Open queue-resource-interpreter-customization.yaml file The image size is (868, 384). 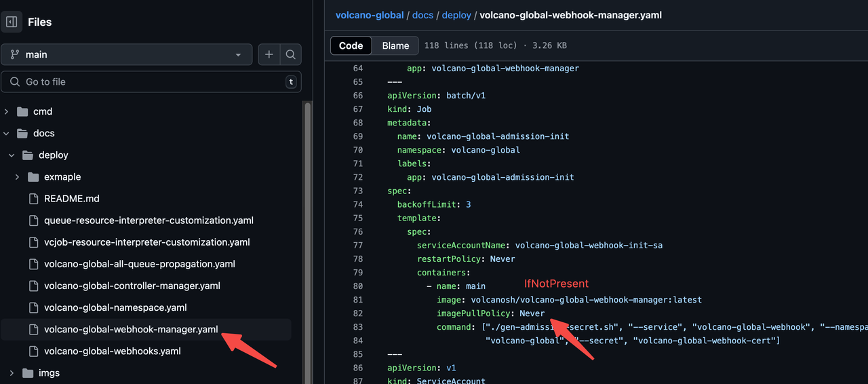149,220
